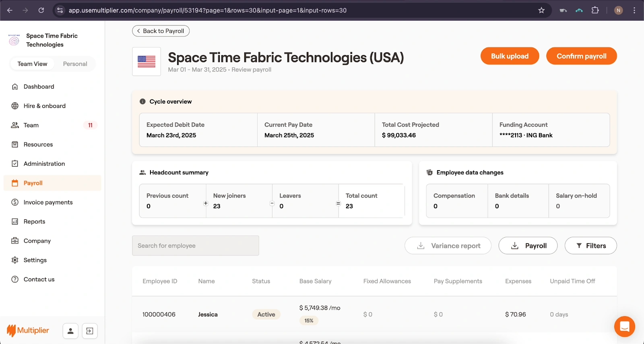Download Payroll file button

[x=528, y=246]
